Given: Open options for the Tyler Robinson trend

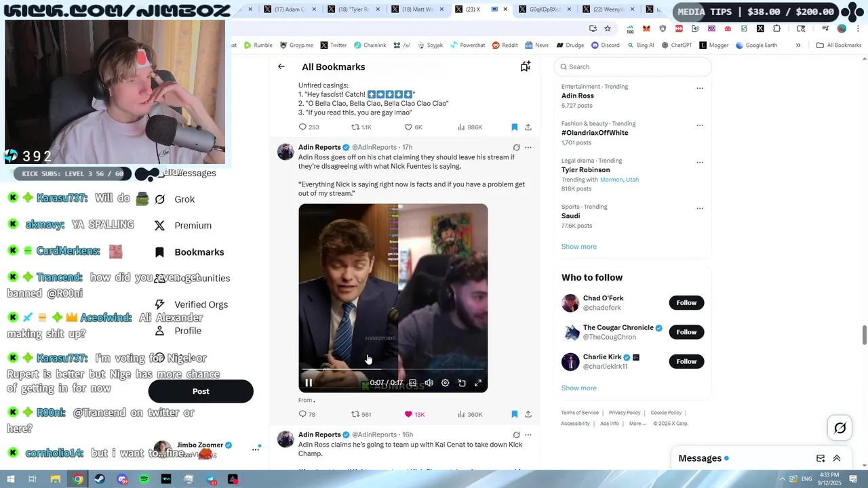Looking at the screenshot, I should coord(700,163).
